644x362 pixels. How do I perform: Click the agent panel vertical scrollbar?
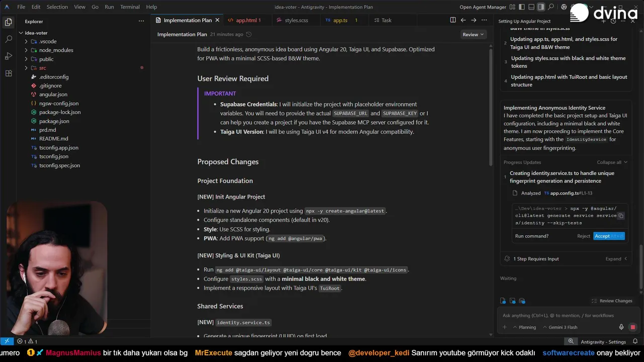tap(641, 266)
